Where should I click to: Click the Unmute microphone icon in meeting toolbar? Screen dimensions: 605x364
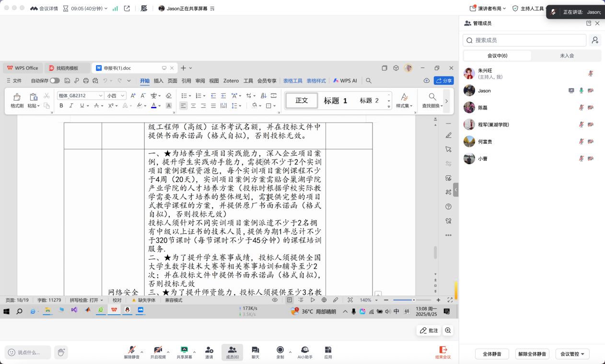pos(131,350)
